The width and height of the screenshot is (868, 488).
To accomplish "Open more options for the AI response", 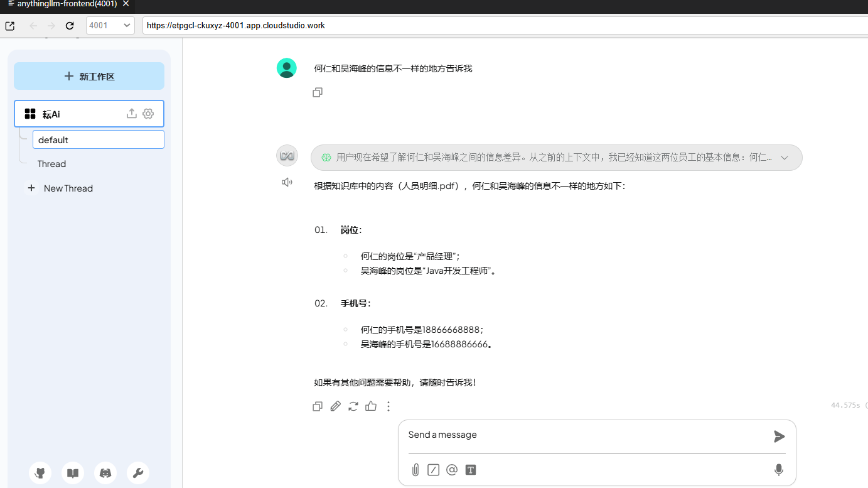I will pos(388,406).
